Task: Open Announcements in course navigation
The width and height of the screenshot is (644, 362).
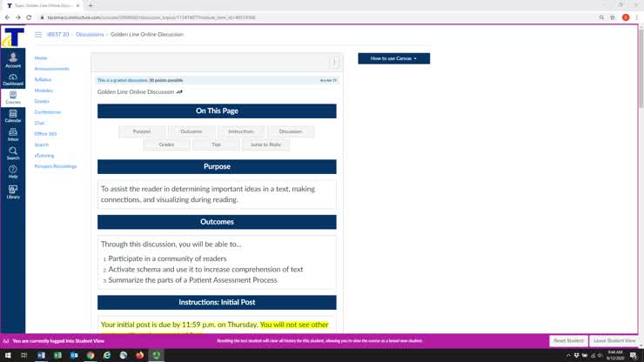Action: 51,69
